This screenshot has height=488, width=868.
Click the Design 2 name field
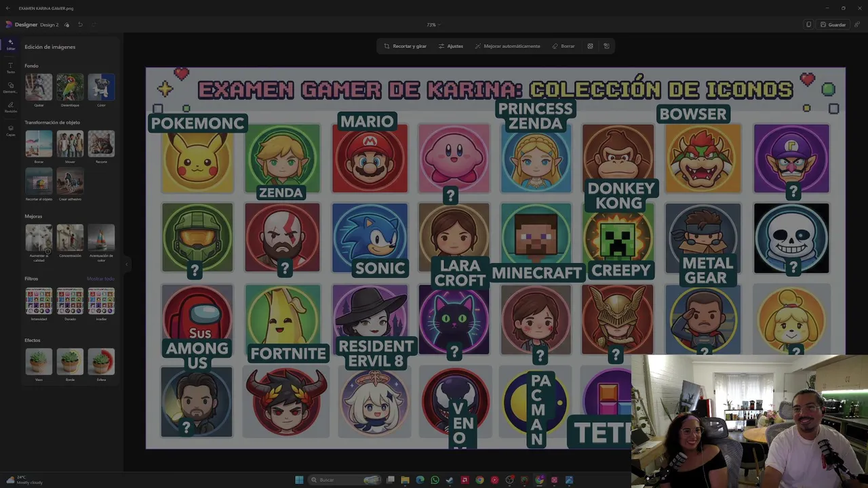click(x=49, y=24)
